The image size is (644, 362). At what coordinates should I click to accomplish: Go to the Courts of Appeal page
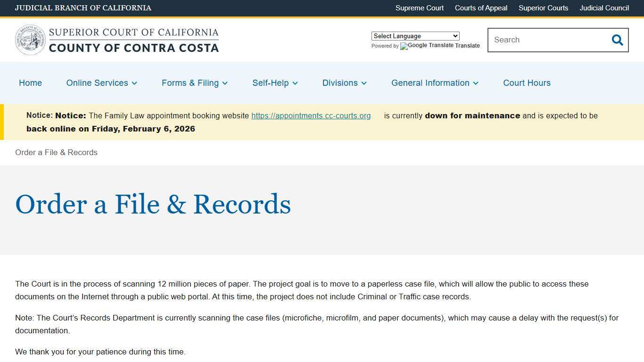tap(481, 8)
